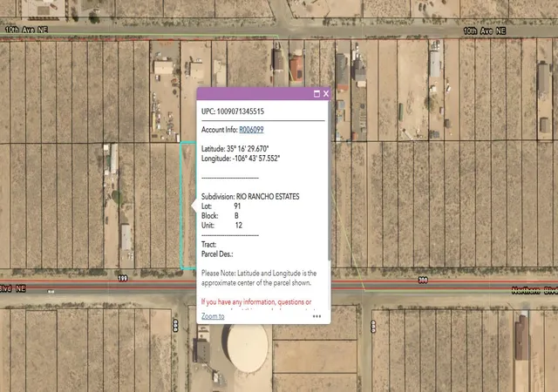Viewport: 558px width, 392px height.
Task: Click the Unit: 12 row
Action: (221, 226)
